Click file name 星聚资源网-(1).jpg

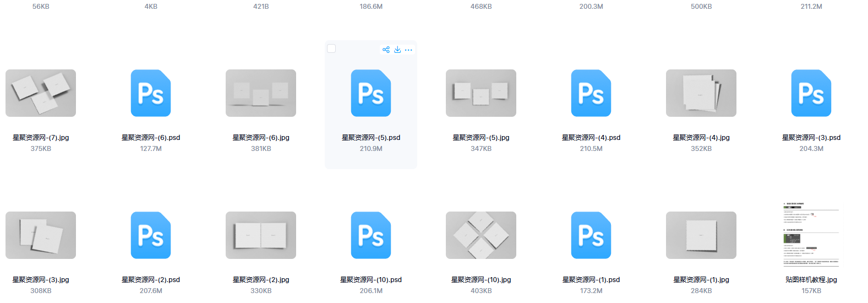click(701, 280)
